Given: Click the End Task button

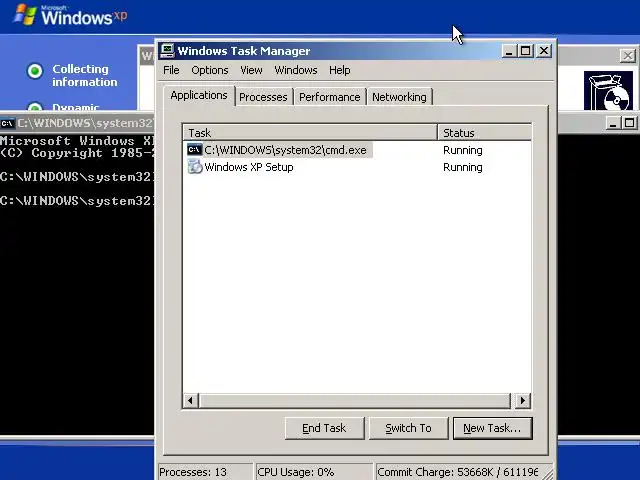Looking at the screenshot, I should tap(324, 428).
